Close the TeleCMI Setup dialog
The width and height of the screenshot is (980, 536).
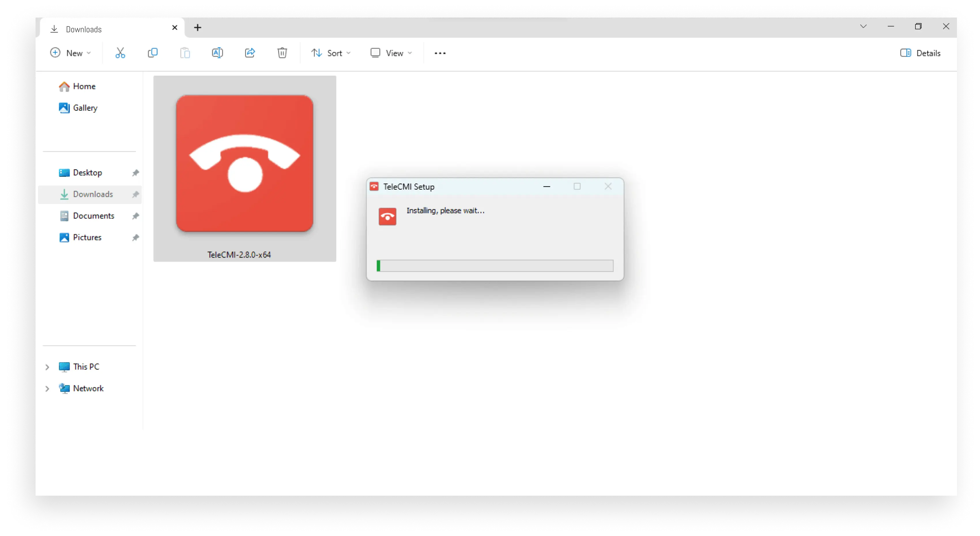pyautogui.click(x=608, y=186)
